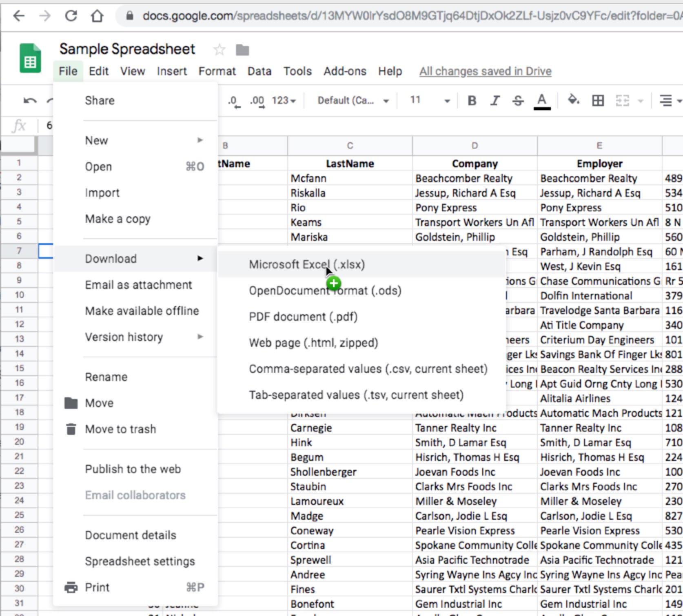This screenshot has width=683, height=616.
Task: Star the Sample Spreadsheet document
Action: coord(219,50)
